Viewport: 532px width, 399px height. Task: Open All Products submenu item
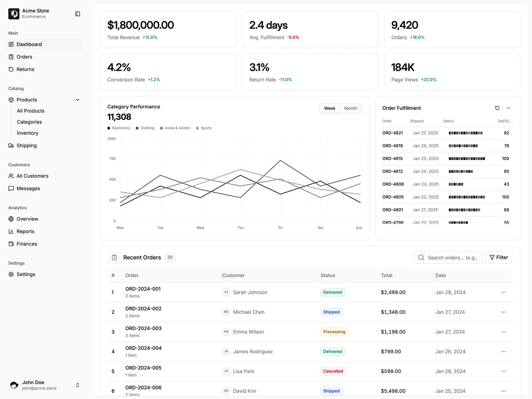31,111
